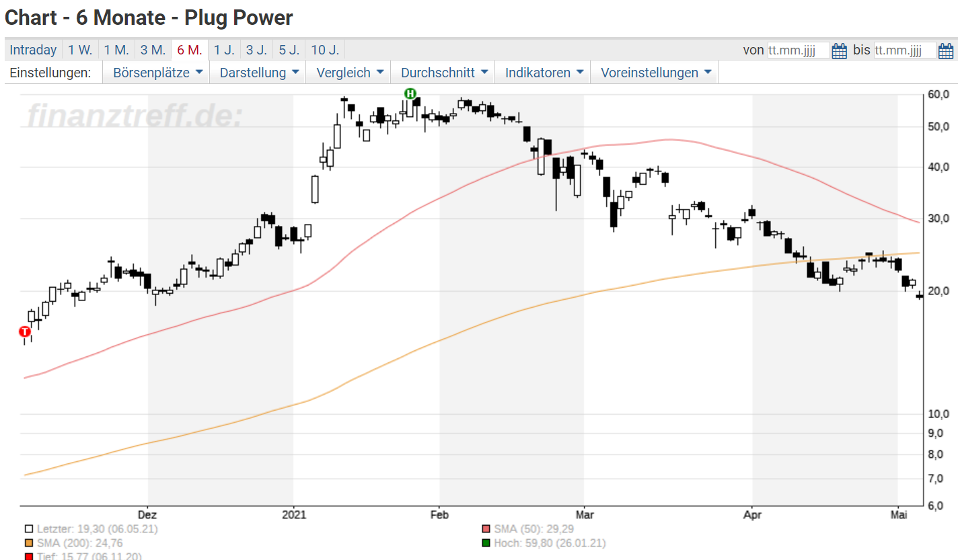Switch to the Intraday tab
958x560 pixels.
pyautogui.click(x=34, y=50)
